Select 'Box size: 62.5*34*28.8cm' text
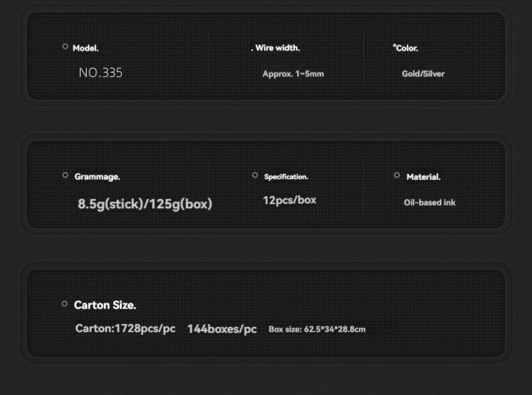The image size is (532, 395). [317, 329]
